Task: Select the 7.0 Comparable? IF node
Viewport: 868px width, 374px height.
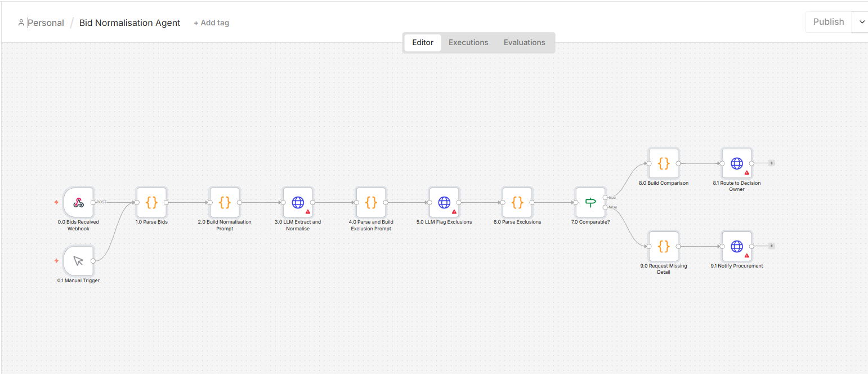Action: [x=590, y=202]
